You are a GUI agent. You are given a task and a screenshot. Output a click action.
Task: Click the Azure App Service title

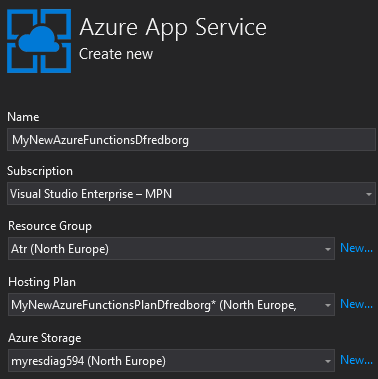173,28
